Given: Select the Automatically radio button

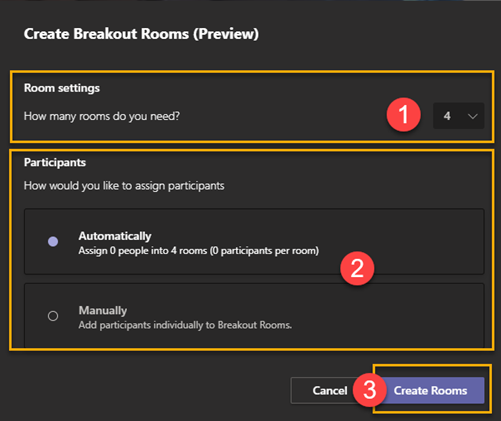Looking at the screenshot, I should coord(53,241).
